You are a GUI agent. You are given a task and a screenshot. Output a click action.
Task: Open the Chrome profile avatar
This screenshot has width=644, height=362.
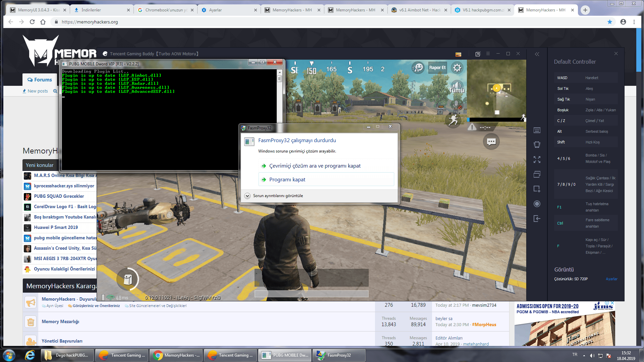pos(623,22)
